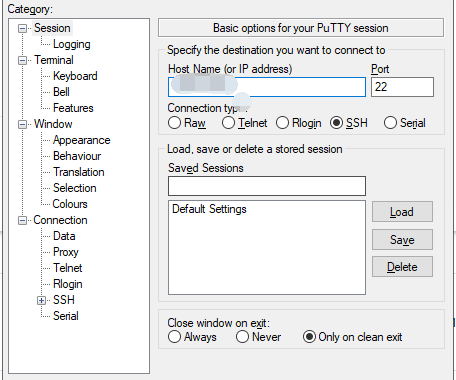The width and height of the screenshot is (456, 380).
Task: Select SSH category in tree
Action: click(64, 300)
